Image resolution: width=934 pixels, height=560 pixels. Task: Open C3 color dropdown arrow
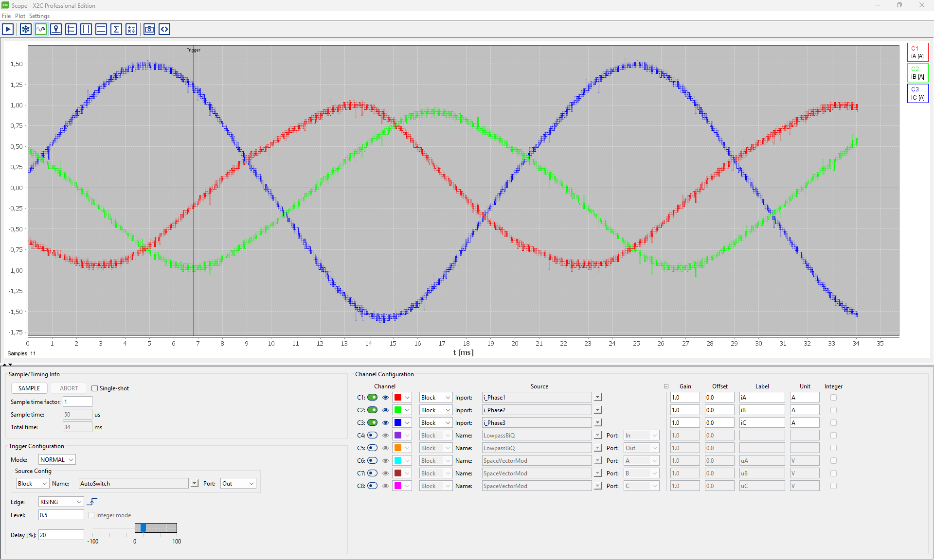pyautogui.click(x=407, y=423)
